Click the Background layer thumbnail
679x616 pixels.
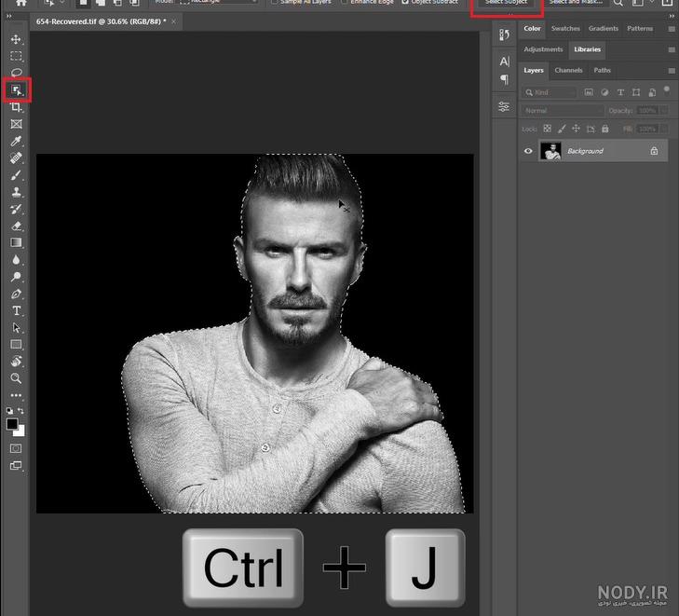[550, 151]
